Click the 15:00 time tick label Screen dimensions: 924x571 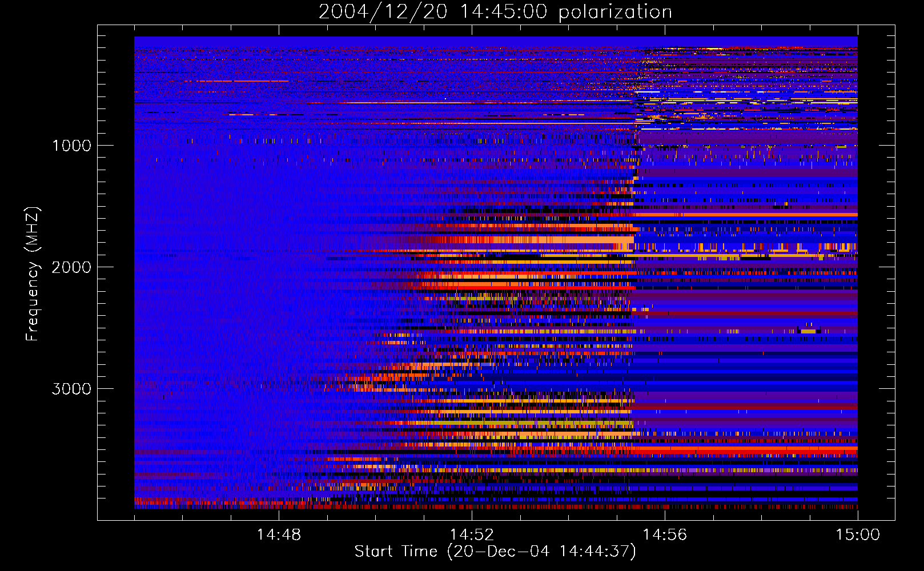tap(858, 535)
